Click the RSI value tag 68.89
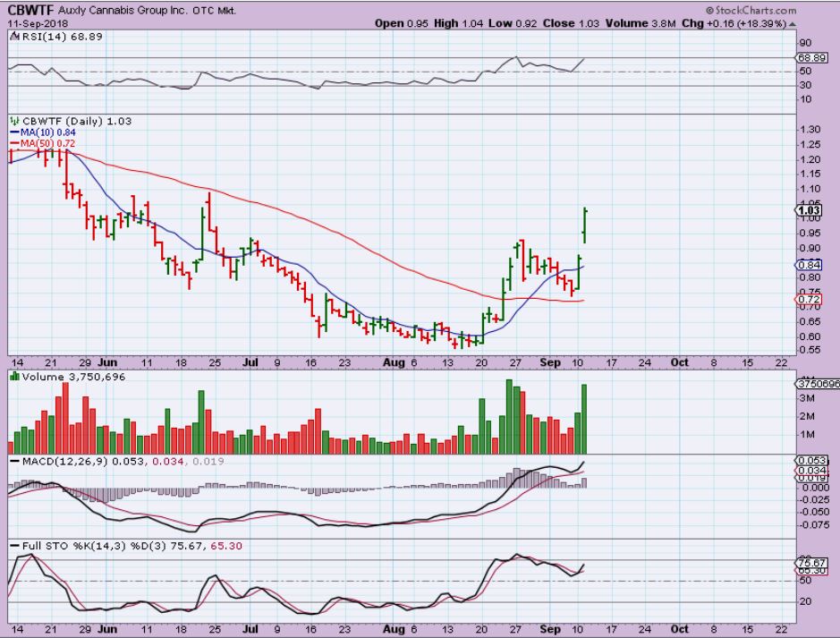The image size is (840, 638). pos(810,55)
